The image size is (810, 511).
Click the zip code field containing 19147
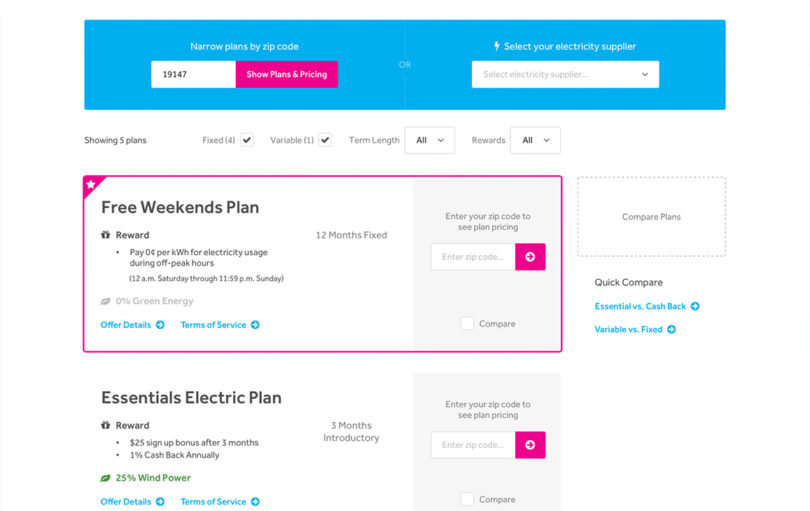[x=193, y=74]
